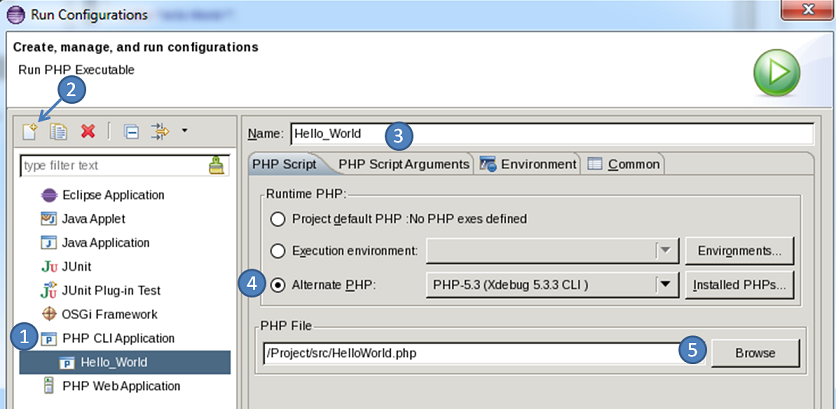The image size is (836, 409).
Task: Select OSGi Framework configuration type
Action: (x=110, y=315)
